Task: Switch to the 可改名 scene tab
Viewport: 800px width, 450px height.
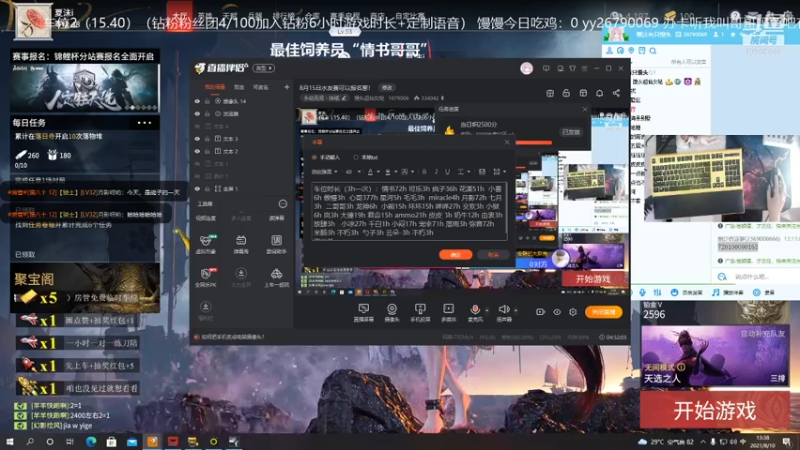Action: click(x=261, y=87)
